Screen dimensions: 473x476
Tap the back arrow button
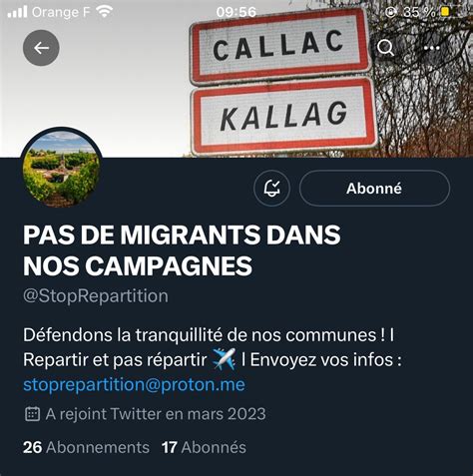coord(41,48)
